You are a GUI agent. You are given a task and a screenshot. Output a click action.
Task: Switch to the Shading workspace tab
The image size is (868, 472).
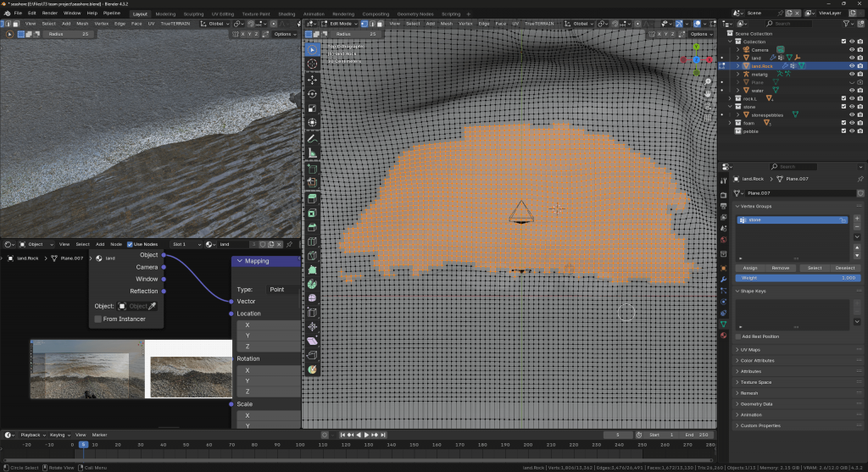pos(287,14)
